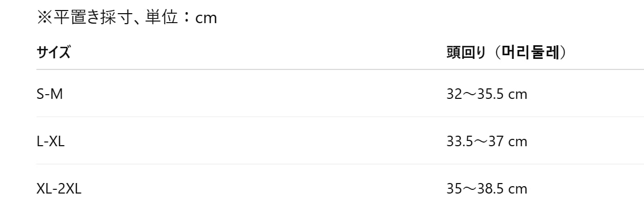
Task: Click the "35.5" value in the S-M row
Action: click(x=491, y=94)
